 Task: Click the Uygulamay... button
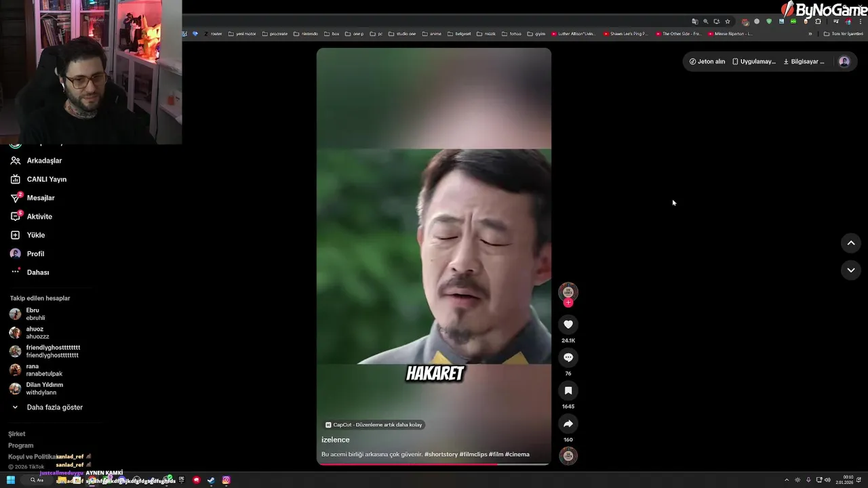(753, 62)
